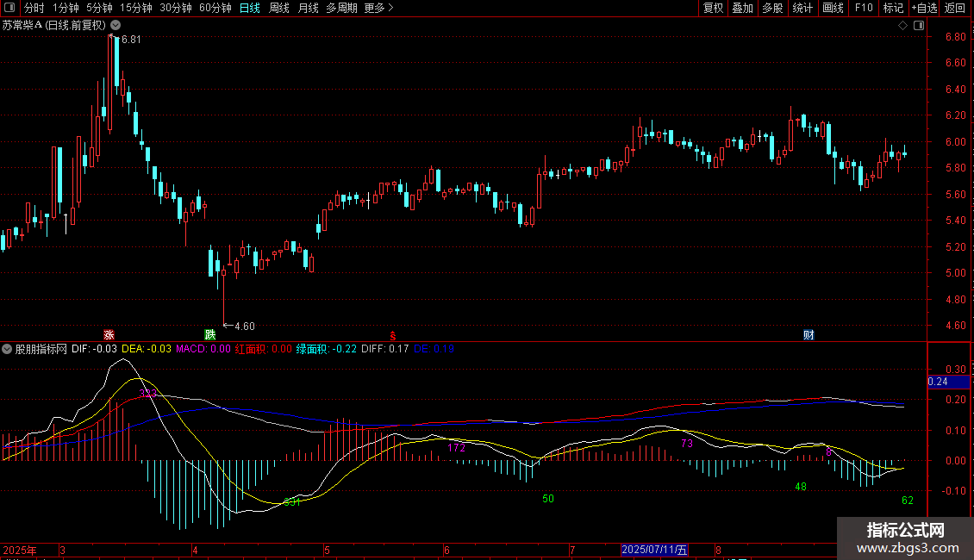Viewport: 974px width, 560px height.
Task: Toggle the right side panel icon
Action: click(919, 26)
